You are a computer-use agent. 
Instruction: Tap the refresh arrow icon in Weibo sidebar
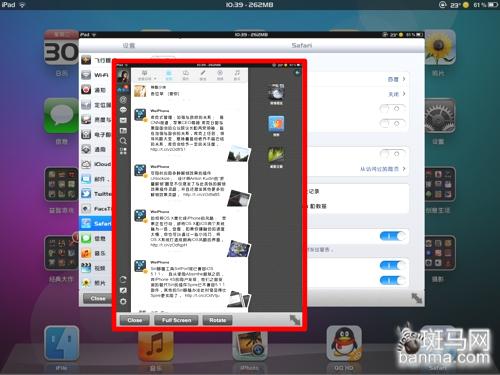pos(123,279)
